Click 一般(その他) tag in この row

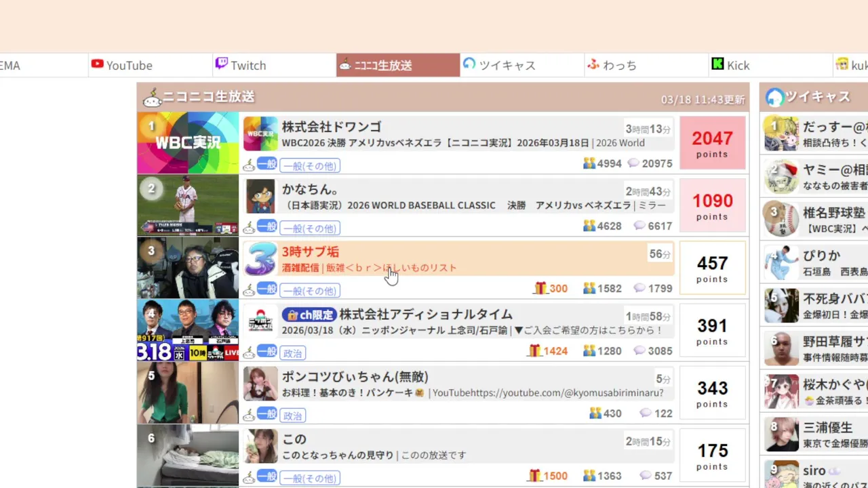310,478
